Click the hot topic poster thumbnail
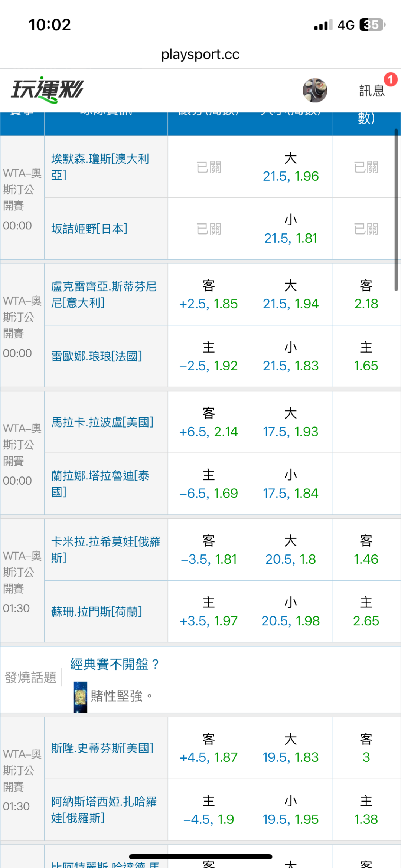Image resolution: width=401 pixels, height=868 pixels. click(x=80, y=697)
